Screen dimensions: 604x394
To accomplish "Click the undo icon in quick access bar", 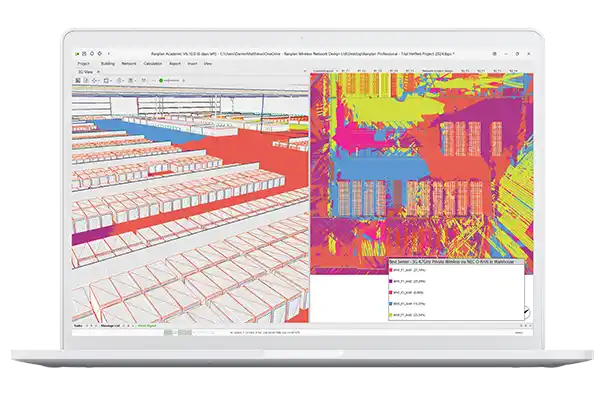I will coord(92,54).
